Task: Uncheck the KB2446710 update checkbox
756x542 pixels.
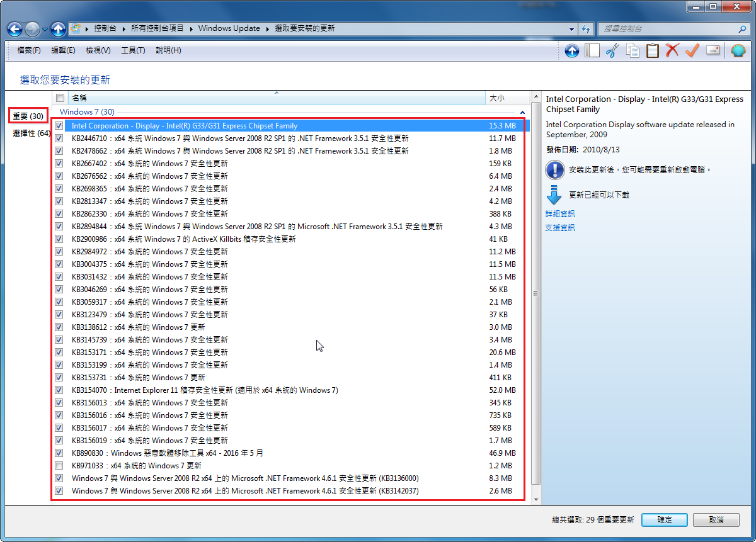Action: pos(59,138)
